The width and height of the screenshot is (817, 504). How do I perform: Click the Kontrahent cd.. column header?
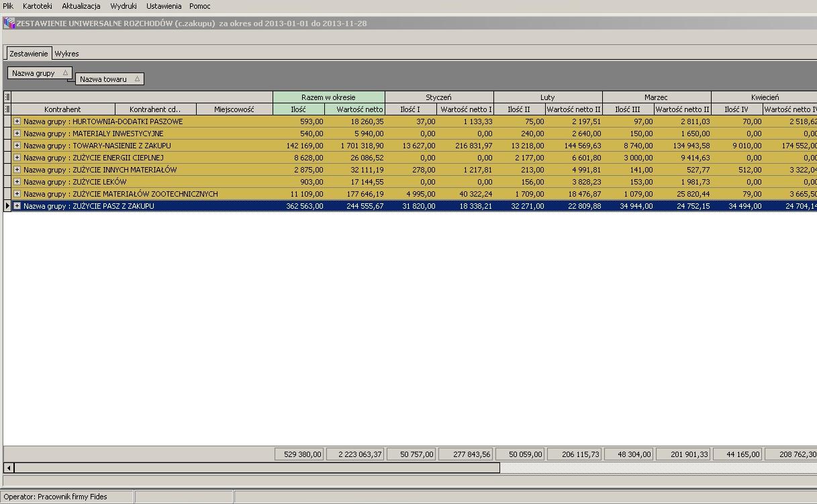tap(155, 109)
